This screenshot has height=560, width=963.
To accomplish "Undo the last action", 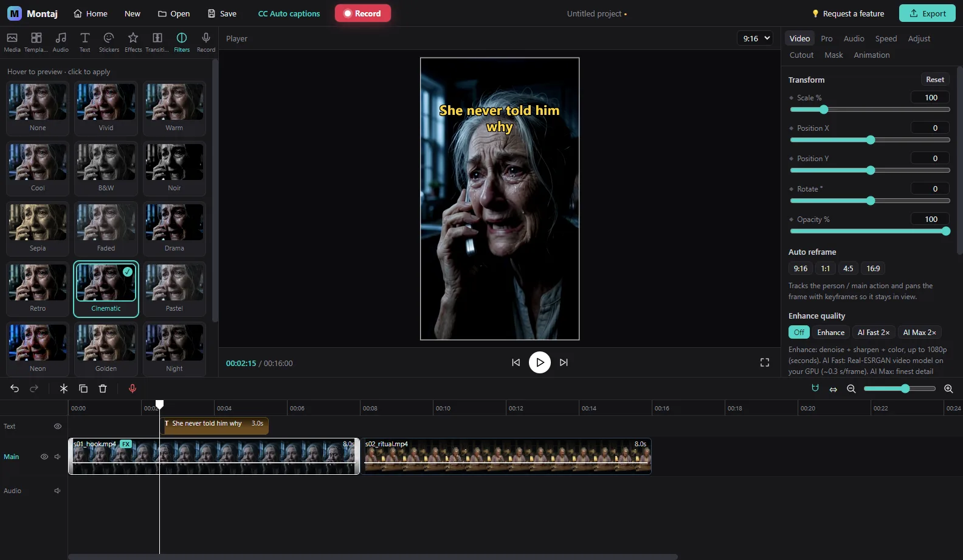I will coord(15,389).
